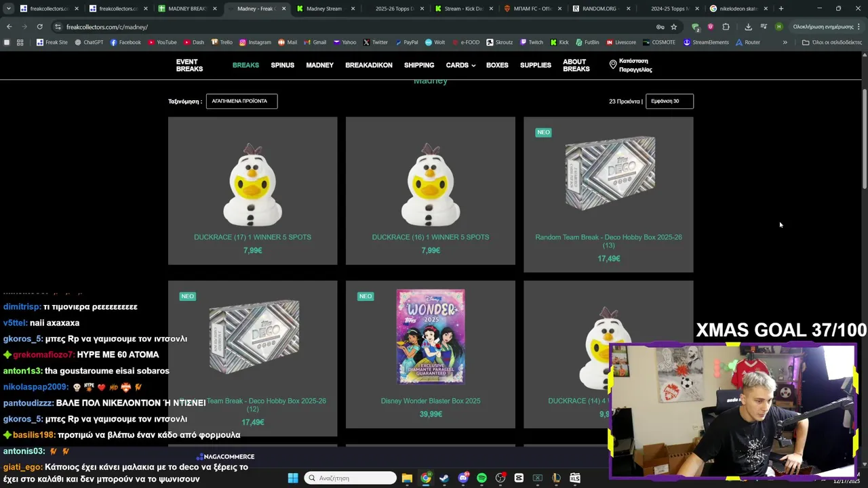Open the Kick bookmark
The image size is (868, 488).
[559, 42]
